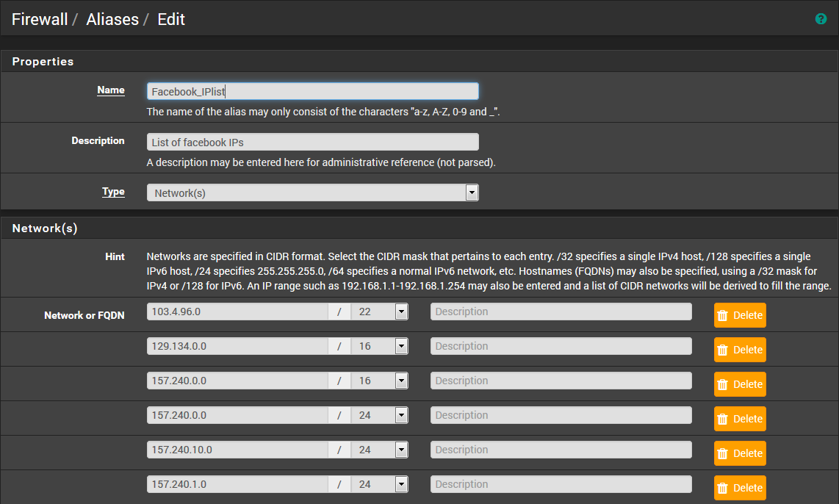Edit the 157.240.0.0 address with /24 mask
This screenshot has width=839, height=504.
tap(237, 415)
